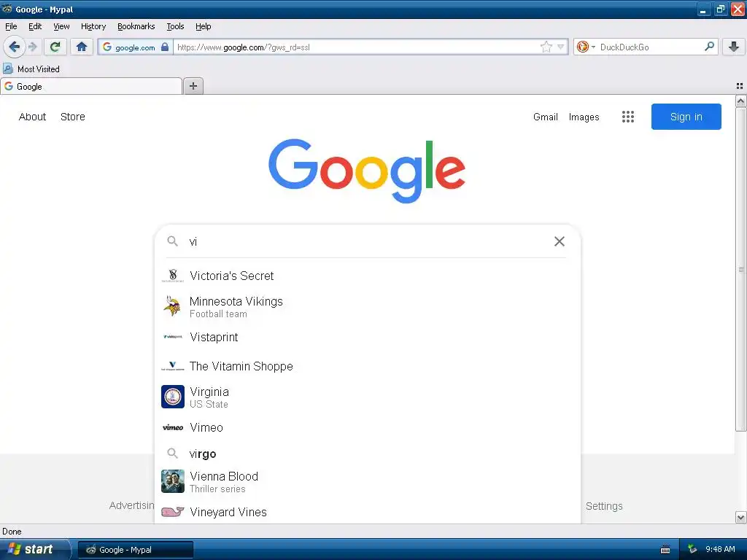
Task: Open the tab groups icon at the right of the tab bar
Action: [740, 86]
